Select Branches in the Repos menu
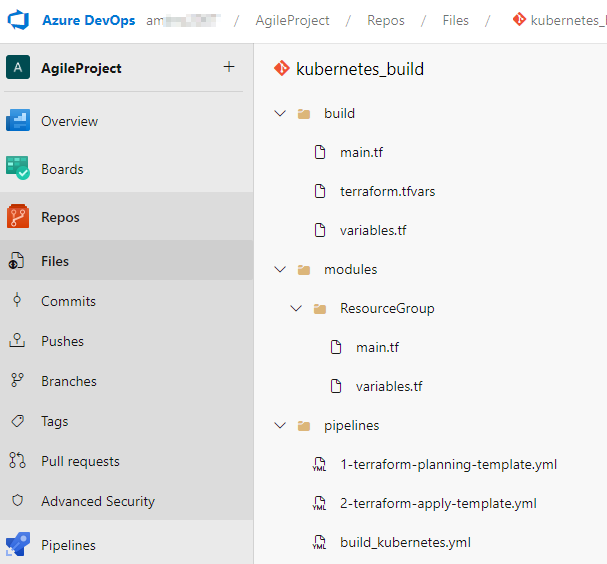This screenshot has height=564, width=607. click(69, 381)
